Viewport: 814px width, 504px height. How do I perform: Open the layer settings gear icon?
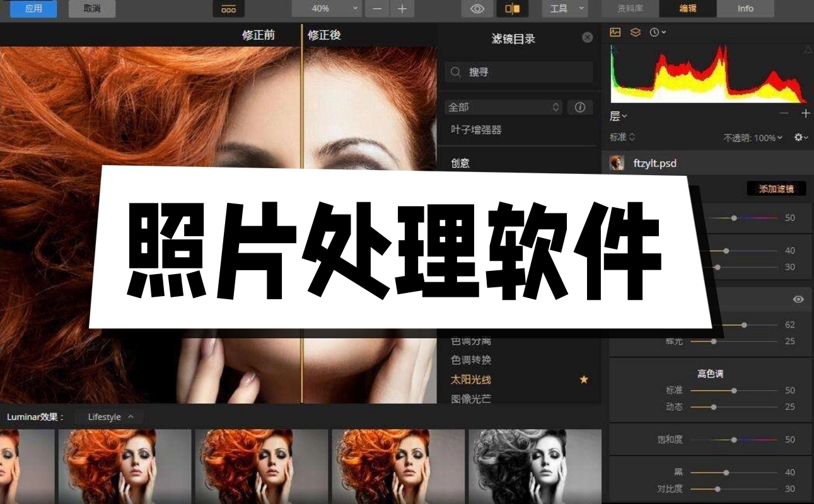click(x=797, y=137)
